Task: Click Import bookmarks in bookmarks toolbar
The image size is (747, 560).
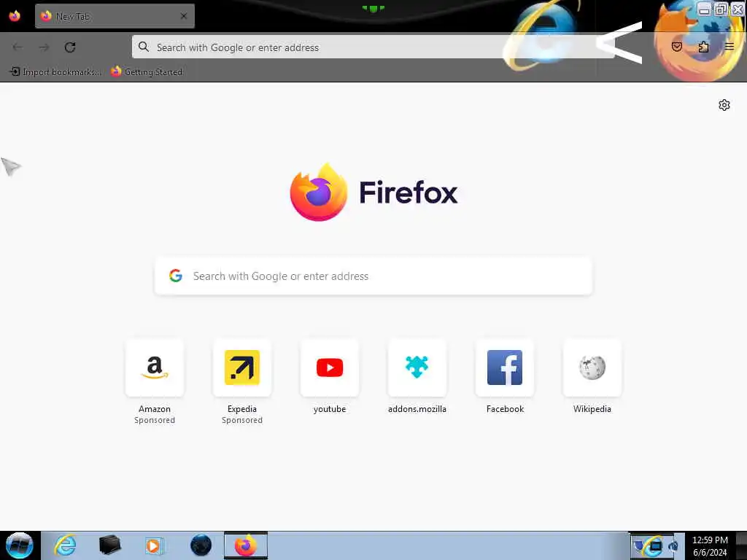Action: [55, 72]
